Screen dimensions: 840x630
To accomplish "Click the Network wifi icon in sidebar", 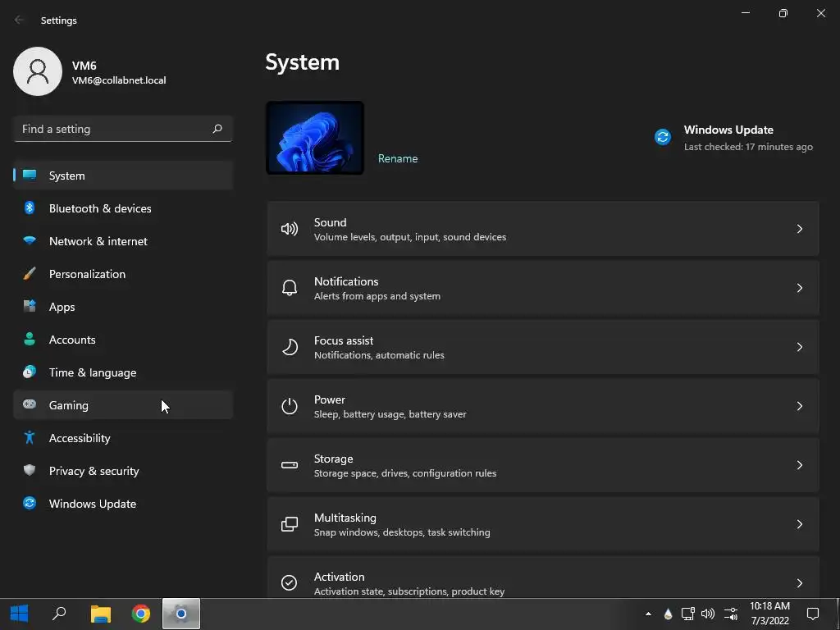I will click(30, 240).
